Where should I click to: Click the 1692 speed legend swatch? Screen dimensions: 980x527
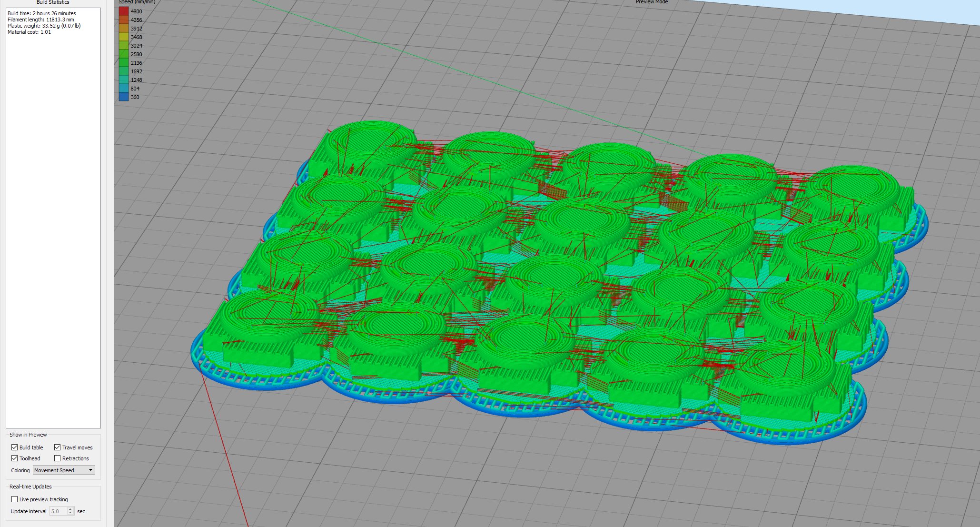[124, 71]
